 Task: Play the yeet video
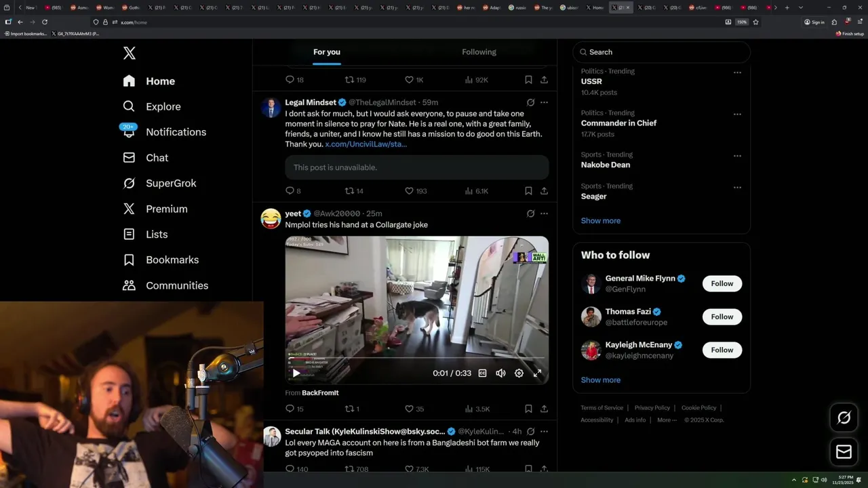pos(296,373)
